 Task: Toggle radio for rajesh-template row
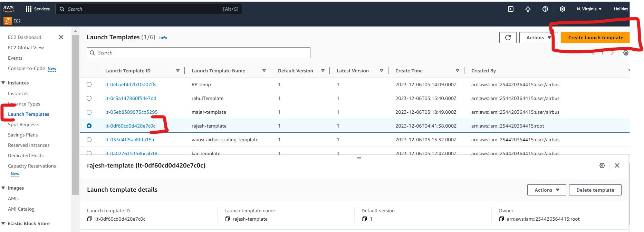89,126
